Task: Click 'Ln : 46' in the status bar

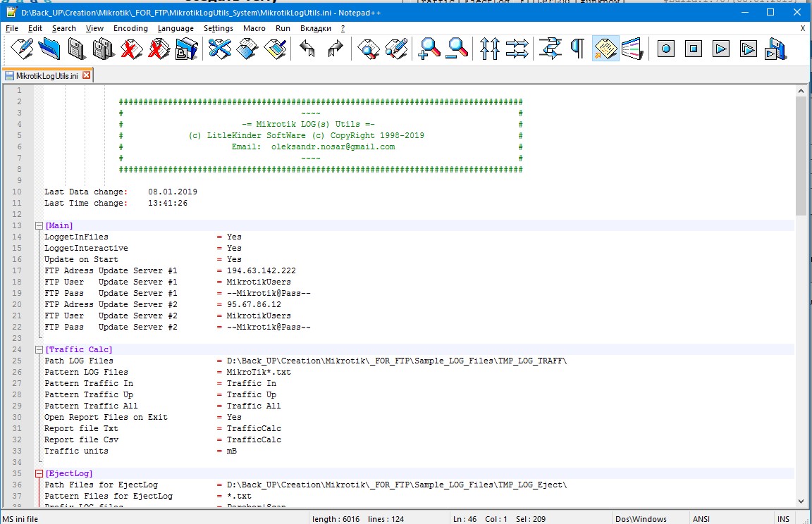Action: pyautogui.click(x=465, y=519)
